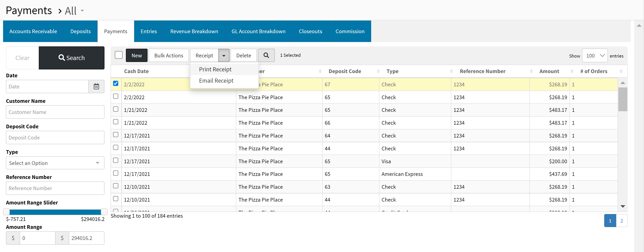The width and height of the screenshot is (644, 252).
Task: Expand the Show 100 entries dropdown
Action: coord(594,56)
